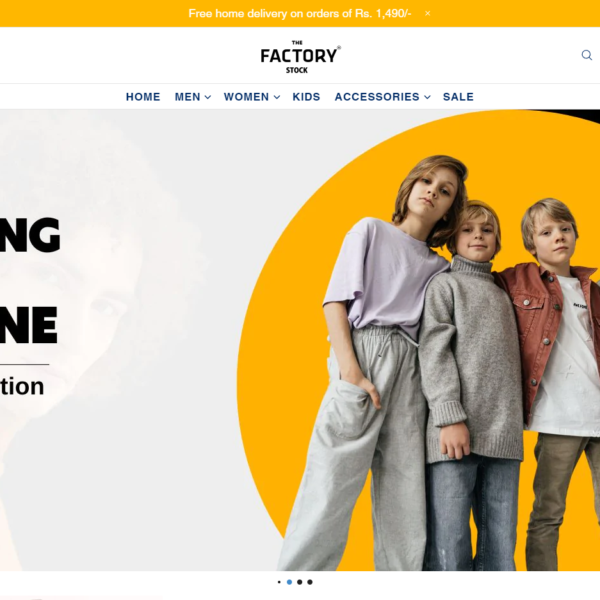Select the active blue slideshow dot
The image size is (600, 600).
tap(289, 582)
